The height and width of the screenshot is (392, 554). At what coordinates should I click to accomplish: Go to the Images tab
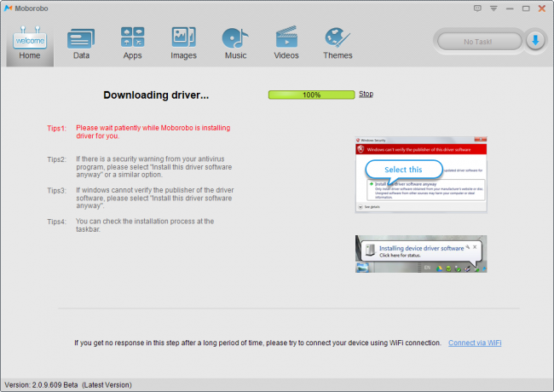pos(183,43)
